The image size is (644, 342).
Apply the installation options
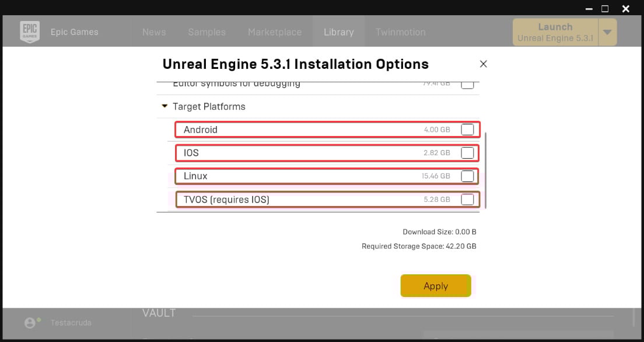(x=436, y=286)
